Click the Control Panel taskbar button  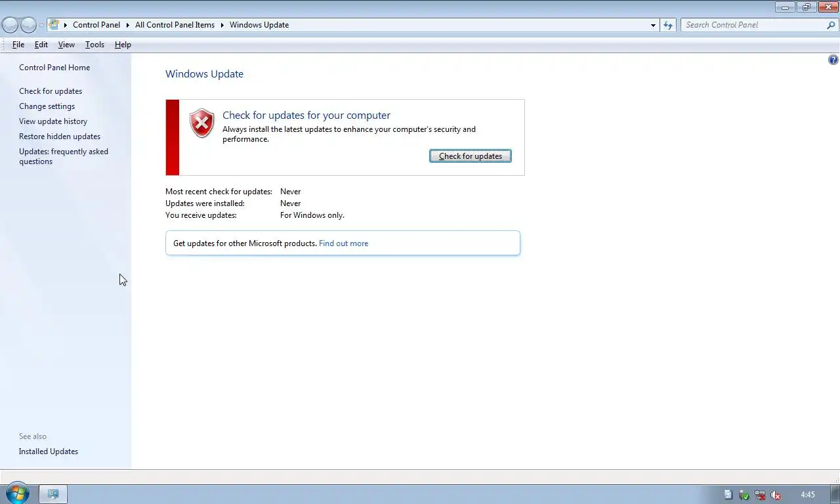click(x=53, y=494)
